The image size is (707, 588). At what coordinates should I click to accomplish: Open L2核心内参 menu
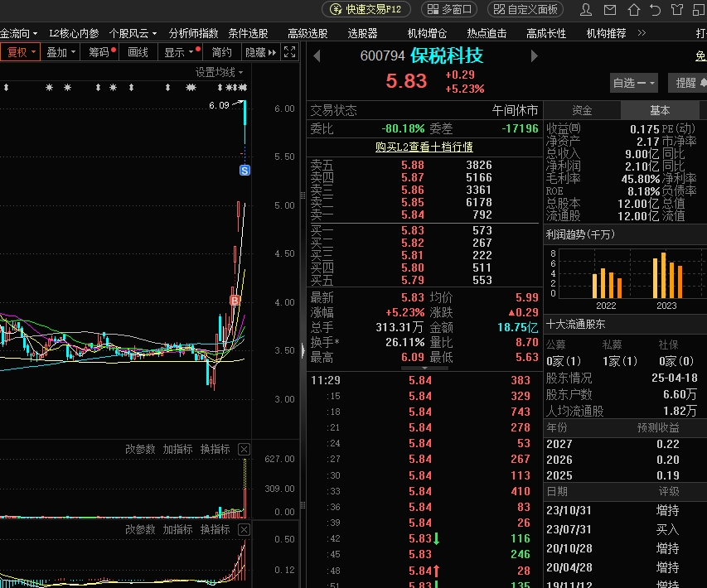coord(74,33)
